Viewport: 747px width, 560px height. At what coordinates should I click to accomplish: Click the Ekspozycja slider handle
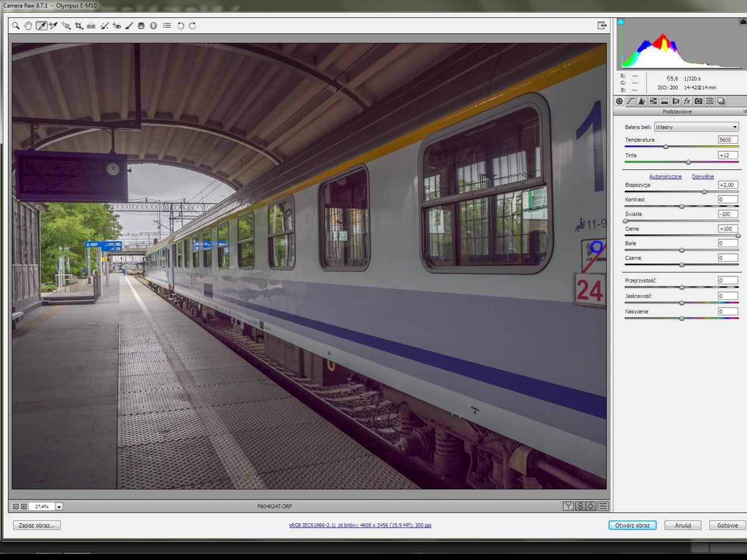(x=704, y=192)
